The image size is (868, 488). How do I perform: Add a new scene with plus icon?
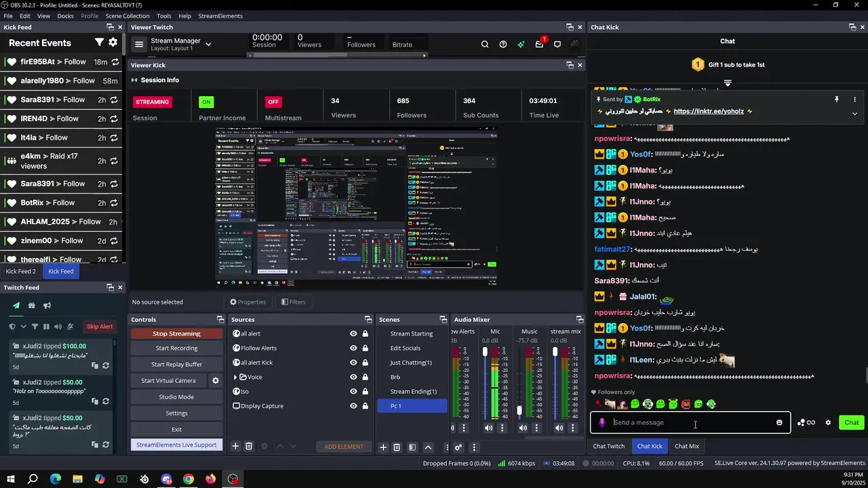pos(383,447)
